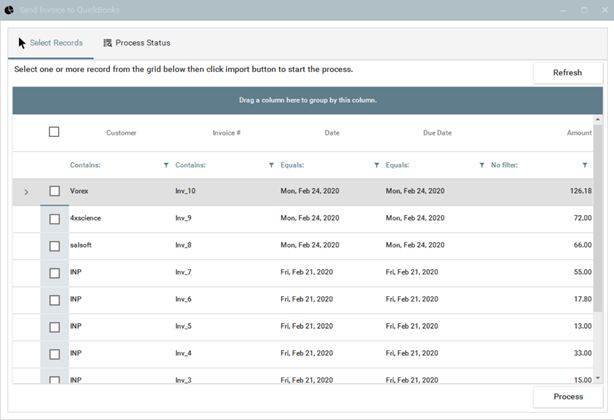
Task: Select the 4xscience Inv_9 row checkbox
Action: (55, 218)
